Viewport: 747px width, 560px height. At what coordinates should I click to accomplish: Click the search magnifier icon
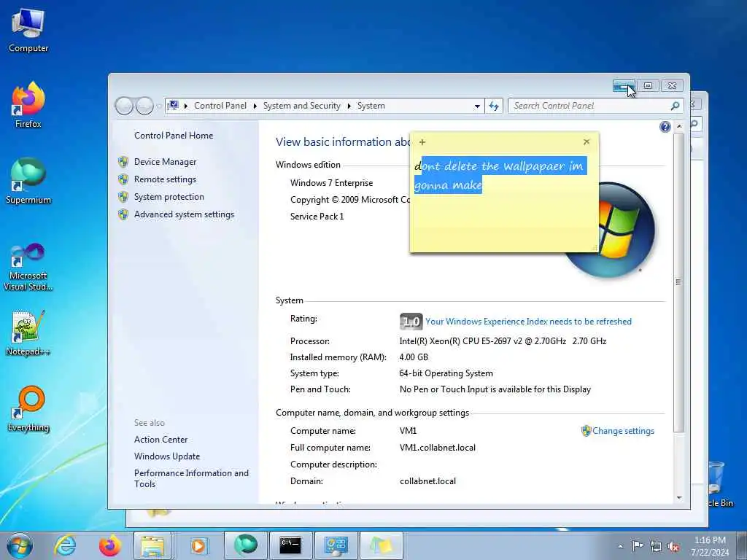click(x=675, y=106)
